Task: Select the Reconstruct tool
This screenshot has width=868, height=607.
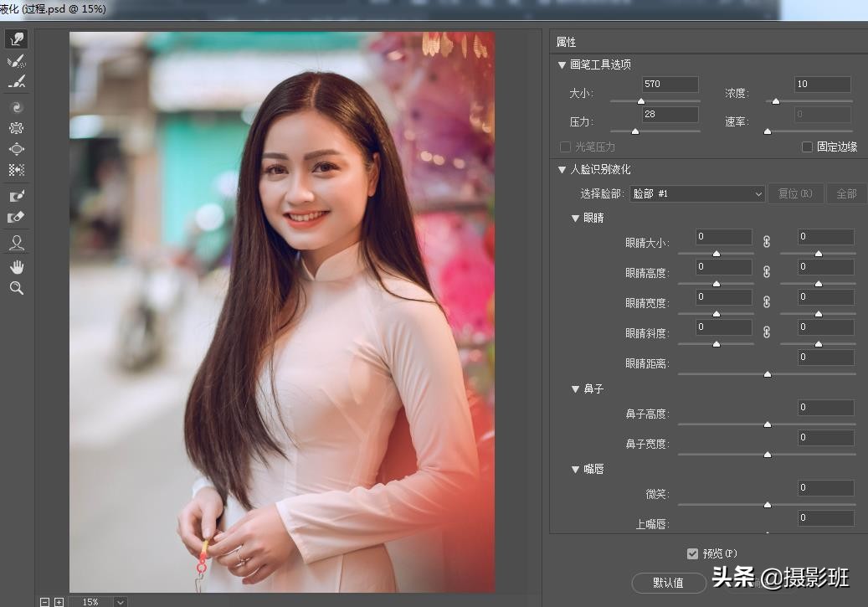Action: coord(17,61)
